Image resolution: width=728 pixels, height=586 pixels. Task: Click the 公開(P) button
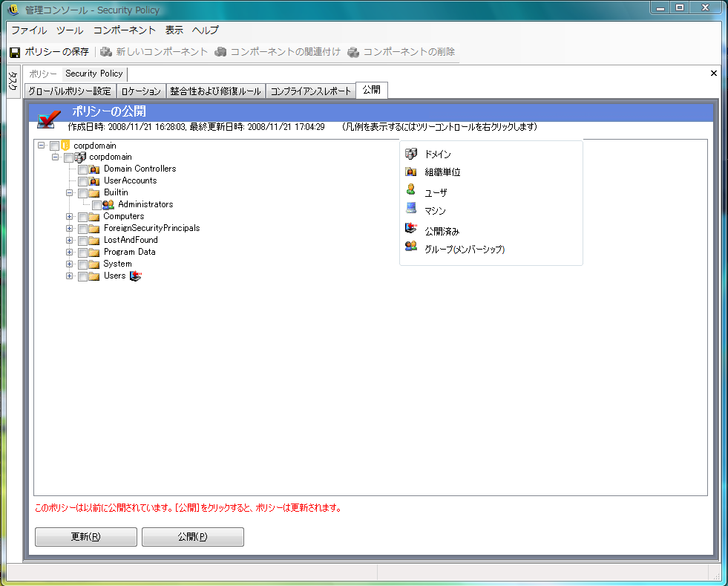pos(193,537)
